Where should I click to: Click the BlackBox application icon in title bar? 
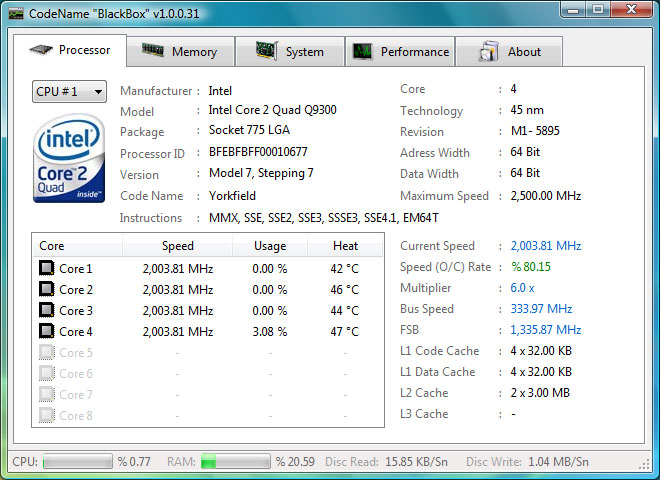click(x=16, y=13)
